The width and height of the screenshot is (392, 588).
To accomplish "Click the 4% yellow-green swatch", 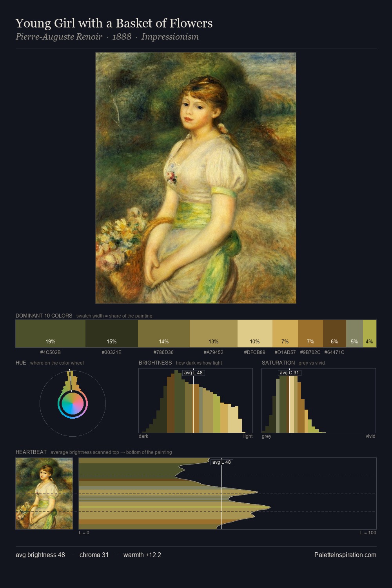I will [370, 334].
